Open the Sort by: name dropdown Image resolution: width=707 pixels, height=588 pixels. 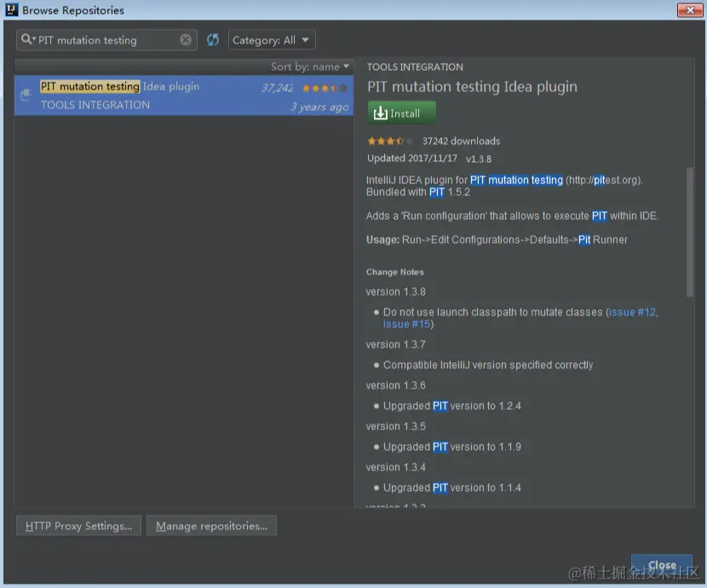pos(310,66)
